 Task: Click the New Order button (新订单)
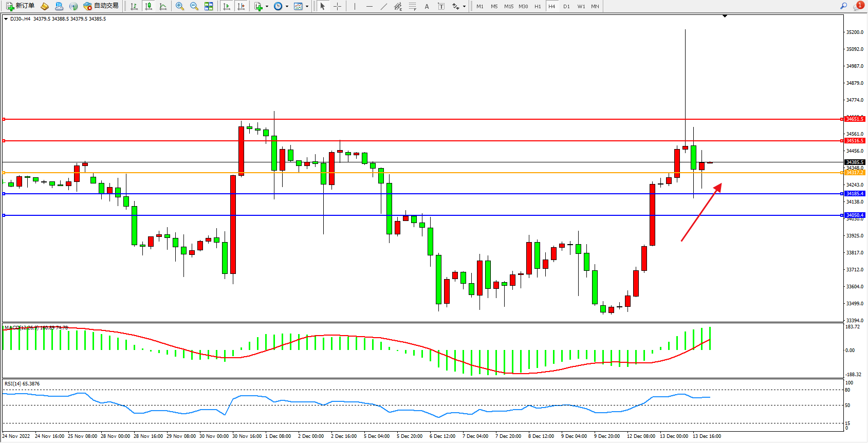click(21, 6)
